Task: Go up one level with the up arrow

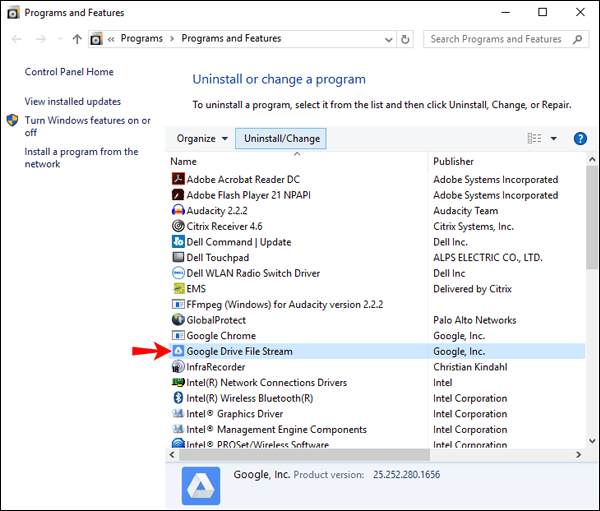Action: (77, 39)
